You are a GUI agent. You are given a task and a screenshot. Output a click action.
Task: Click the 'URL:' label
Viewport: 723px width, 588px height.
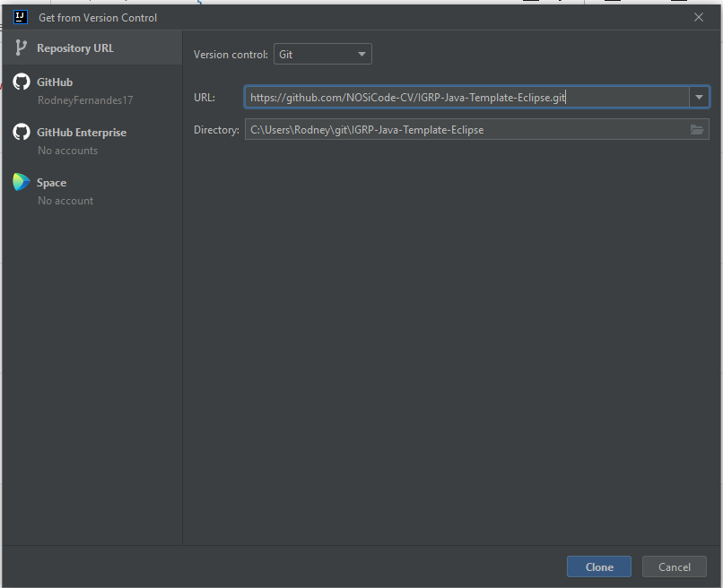click(205, 98)
